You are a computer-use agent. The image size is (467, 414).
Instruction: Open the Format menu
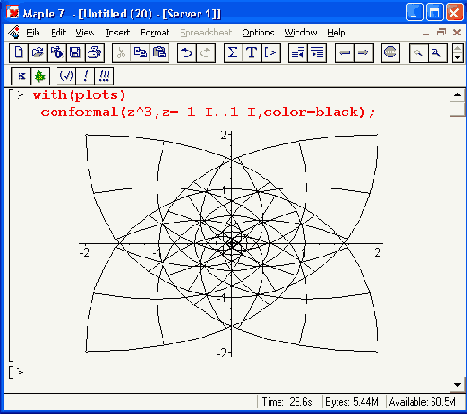[x=155, y=32]
